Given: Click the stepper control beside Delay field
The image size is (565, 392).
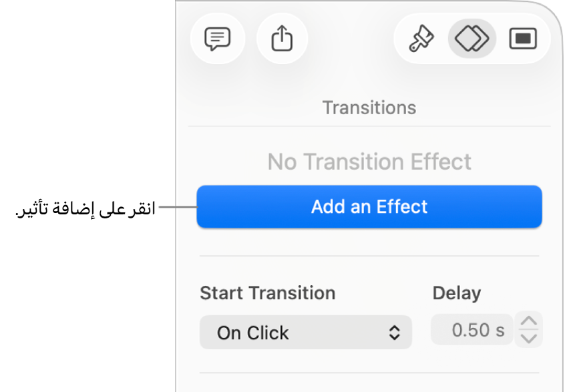Looking at the screenshot, I should (x=529, y=330).
